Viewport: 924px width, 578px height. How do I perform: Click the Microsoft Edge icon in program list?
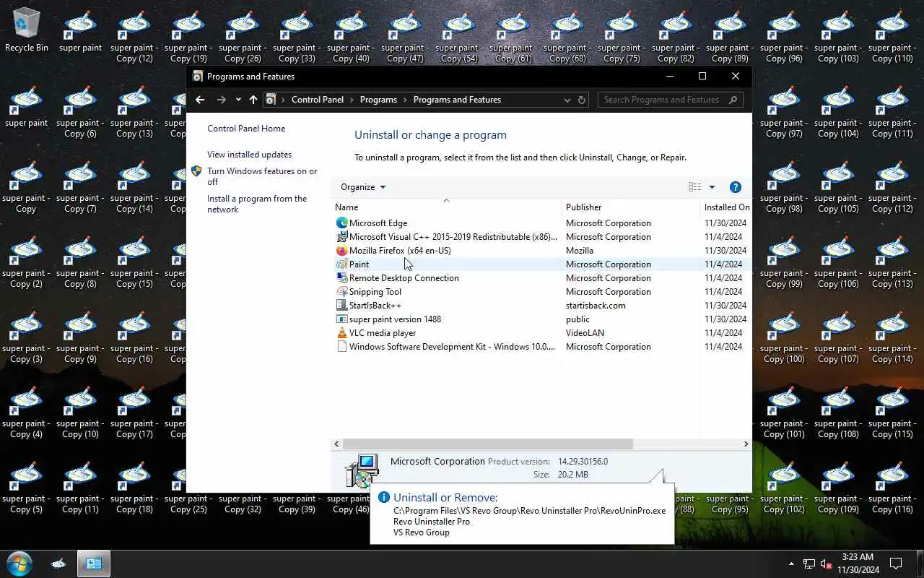342,223
